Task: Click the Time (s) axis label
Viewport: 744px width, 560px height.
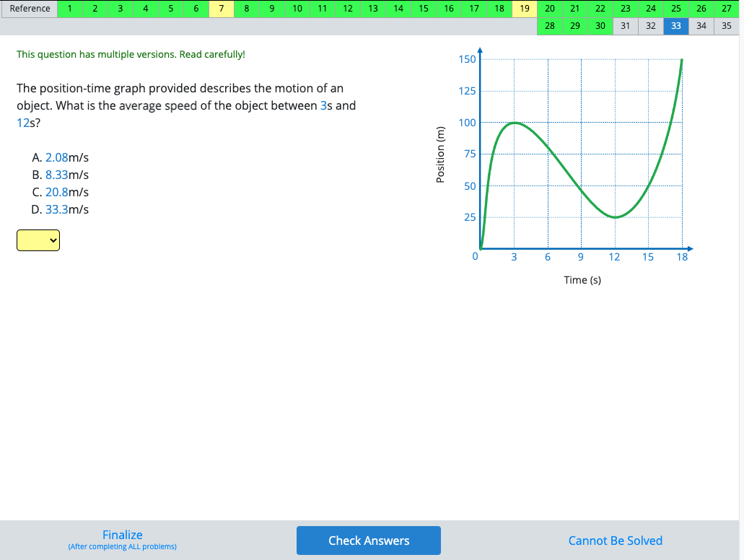Action: pos(582,280)
